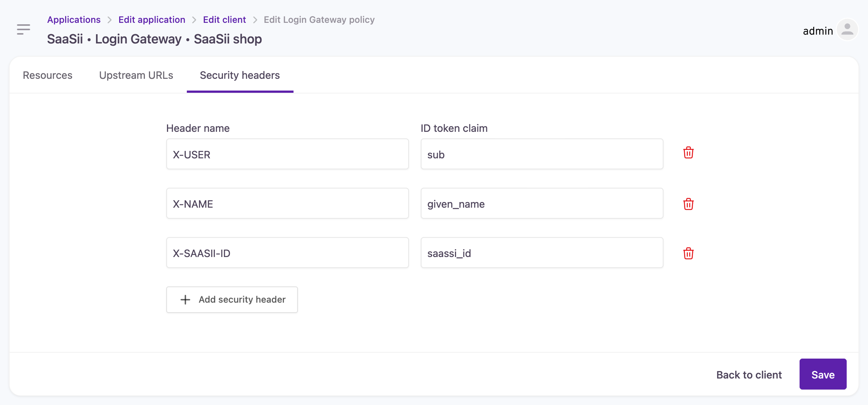Switch to the Upstream URLs tab

136,75
